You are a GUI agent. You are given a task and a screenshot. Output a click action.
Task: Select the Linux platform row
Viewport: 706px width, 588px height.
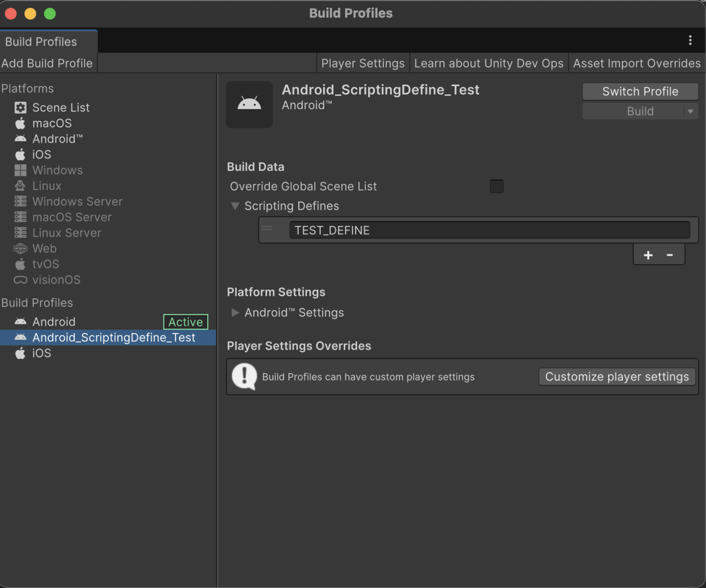(108, 186)
